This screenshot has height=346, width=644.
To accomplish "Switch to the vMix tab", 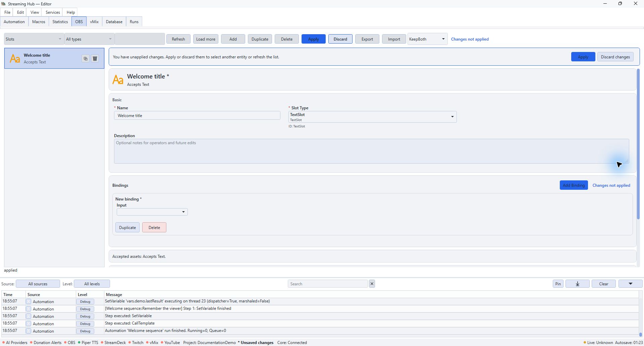I will pos(94,22).
